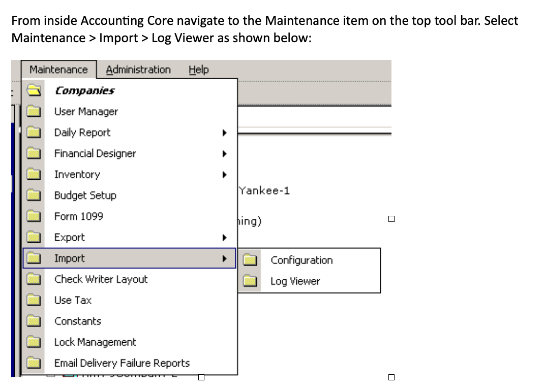Click the Form 1099 folder icon
This screenshot has height=392, width=544.
pyautogui.click(x=35, y=216)
